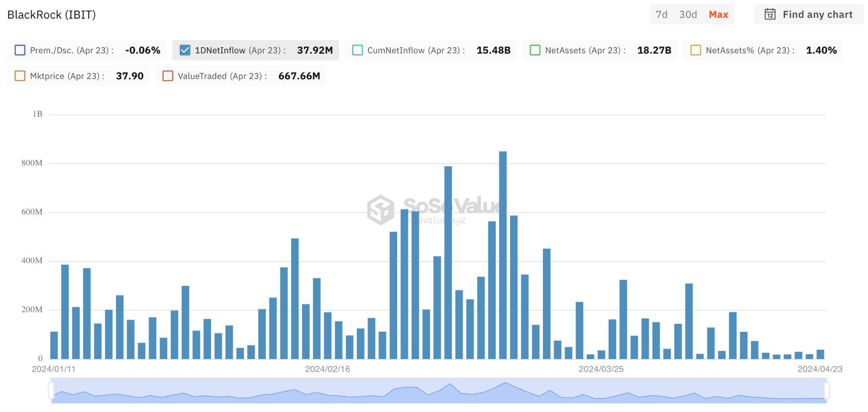
Task: Click the -0.06% premium value
Action: 143,50
